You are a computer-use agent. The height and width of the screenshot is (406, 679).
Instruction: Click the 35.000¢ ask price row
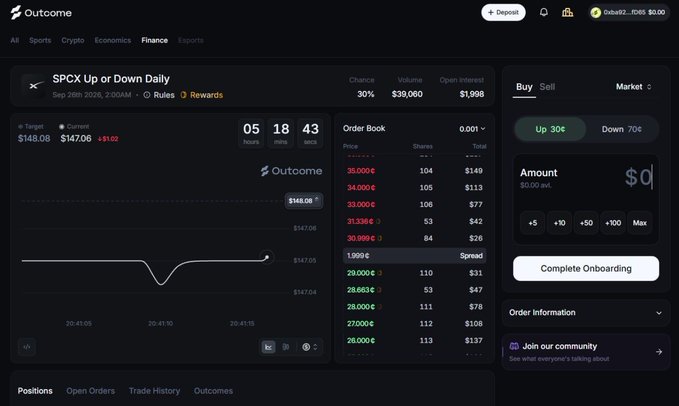414,171
